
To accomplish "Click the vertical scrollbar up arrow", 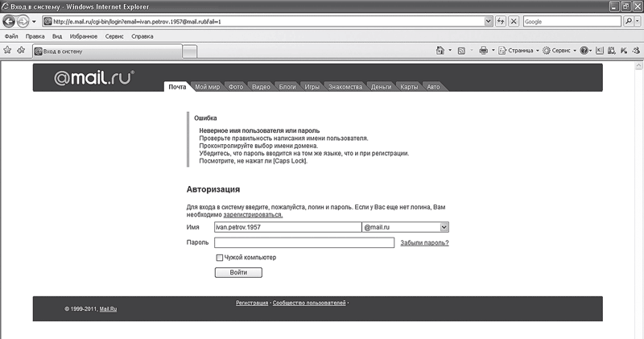I will tap(638, 65).
